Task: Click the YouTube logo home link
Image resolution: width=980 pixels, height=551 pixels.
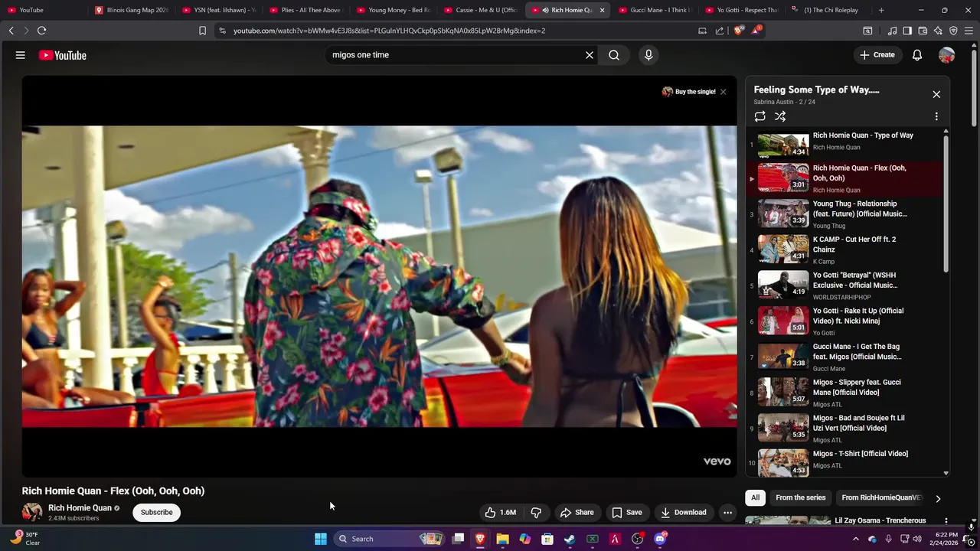Action: (x=63, y=55)
